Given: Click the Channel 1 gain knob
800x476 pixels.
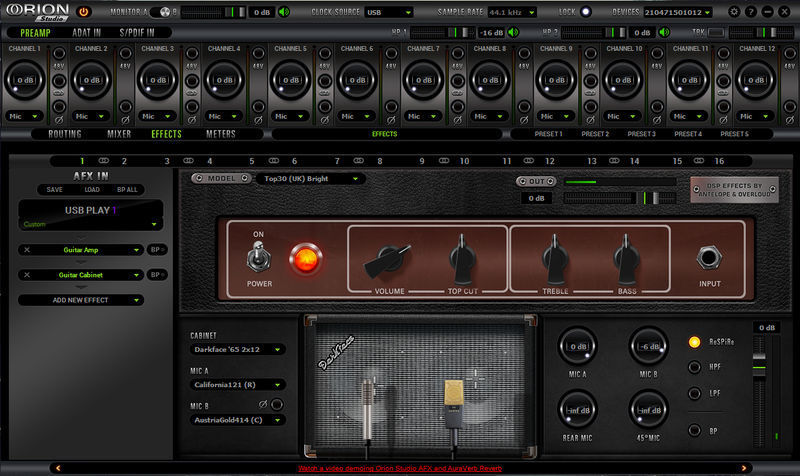Looking at the screenshot, I should coord(24,80).
